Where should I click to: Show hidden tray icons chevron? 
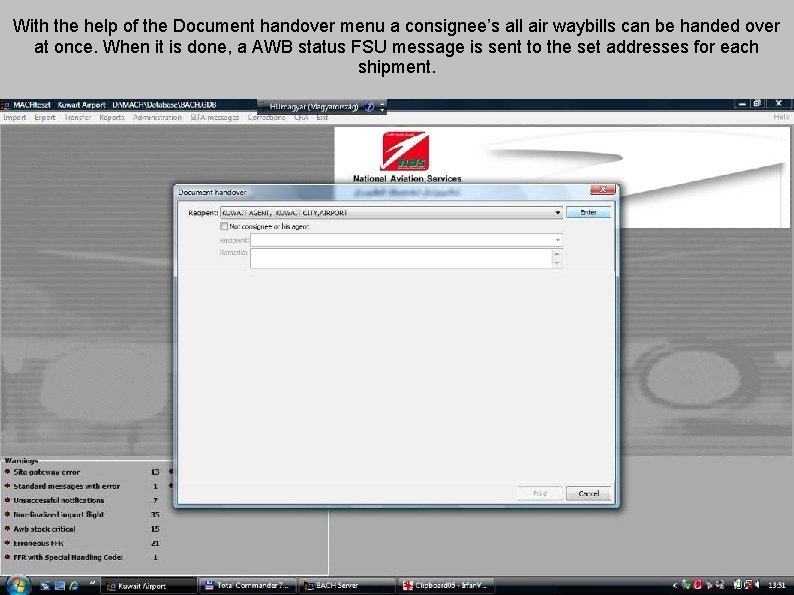675,585
